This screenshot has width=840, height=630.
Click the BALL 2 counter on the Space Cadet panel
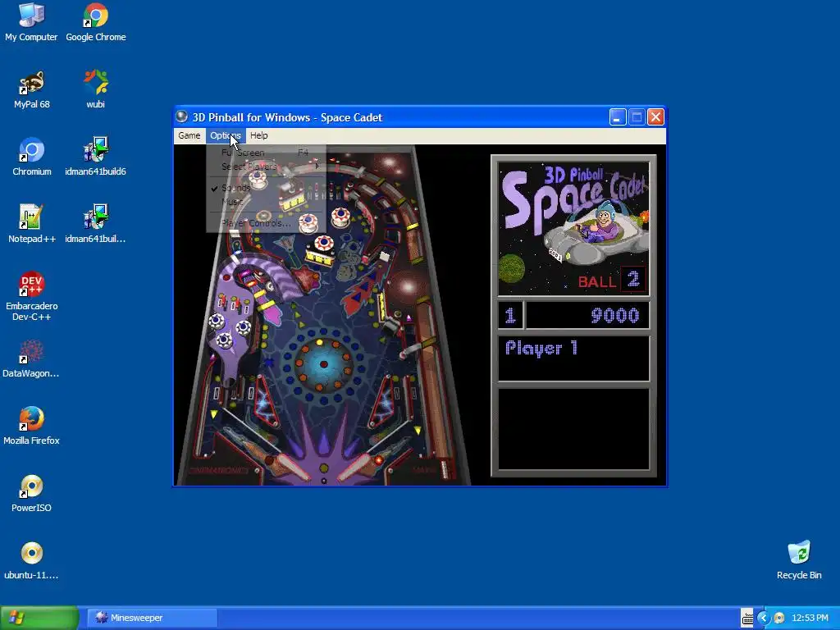pyautogui.click(x=612, y=280)
